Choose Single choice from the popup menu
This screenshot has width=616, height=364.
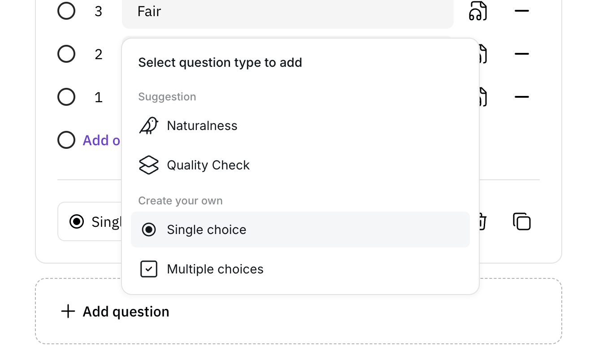click(x=300, y=230)
